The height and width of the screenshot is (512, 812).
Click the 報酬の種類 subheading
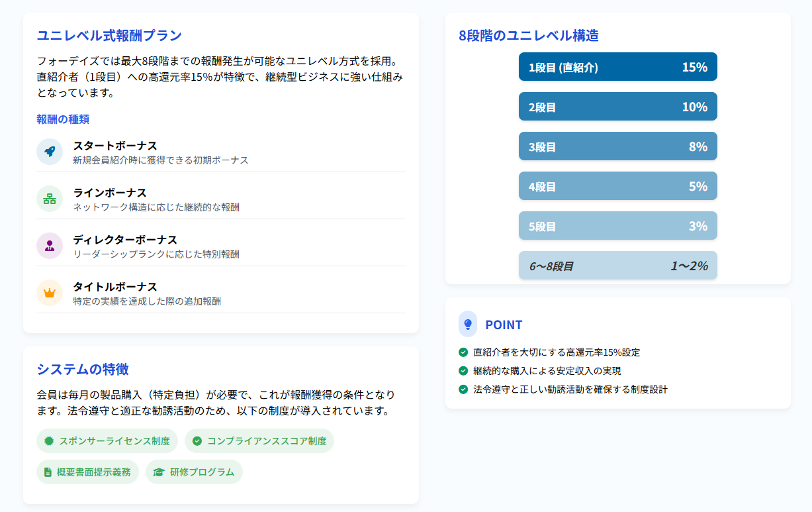click(63, 119)
